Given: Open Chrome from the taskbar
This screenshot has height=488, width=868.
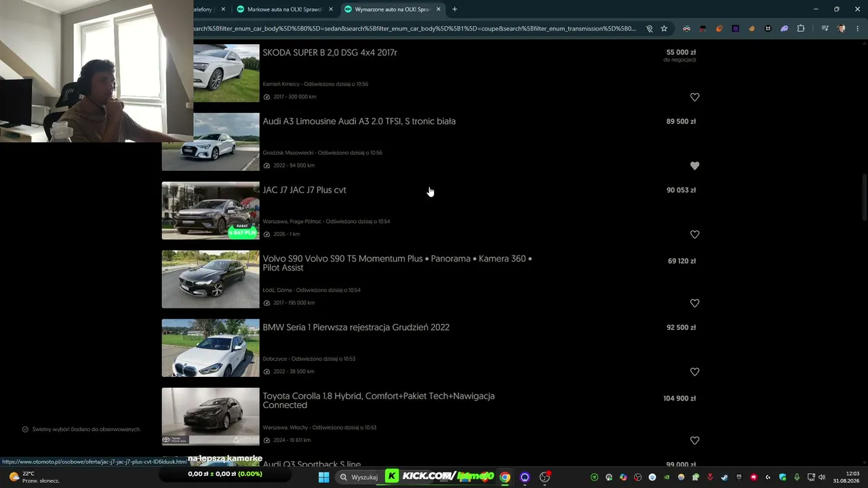Looking at the screenshot, I should [x=505, y=477].
